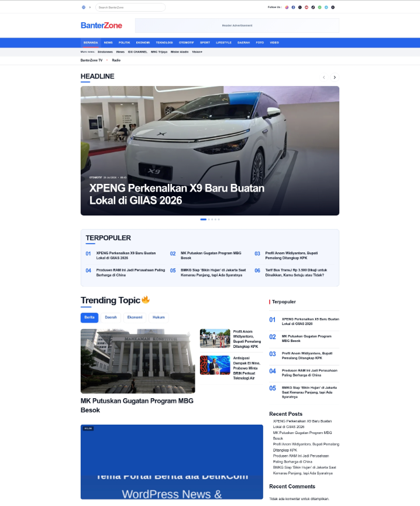Open Terpopuler box item 01 XPENG article
The width and height of the screenshot is (420, 506).
[x=126, y=255]
